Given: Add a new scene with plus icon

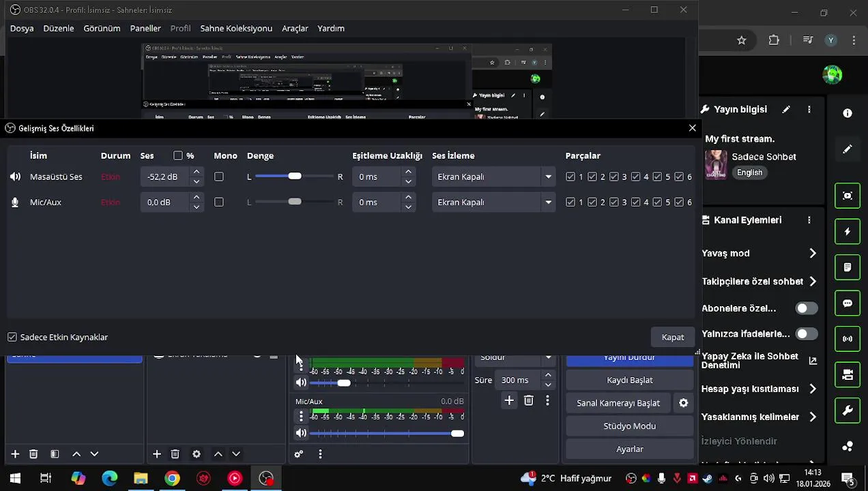Looking at the screenshot, I should point(15,454).
